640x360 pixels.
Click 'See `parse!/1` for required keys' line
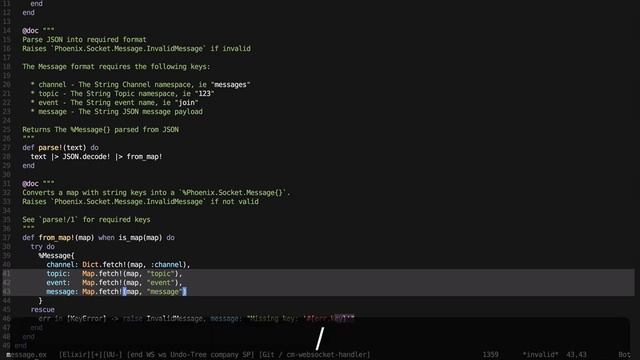click(86, 220)
